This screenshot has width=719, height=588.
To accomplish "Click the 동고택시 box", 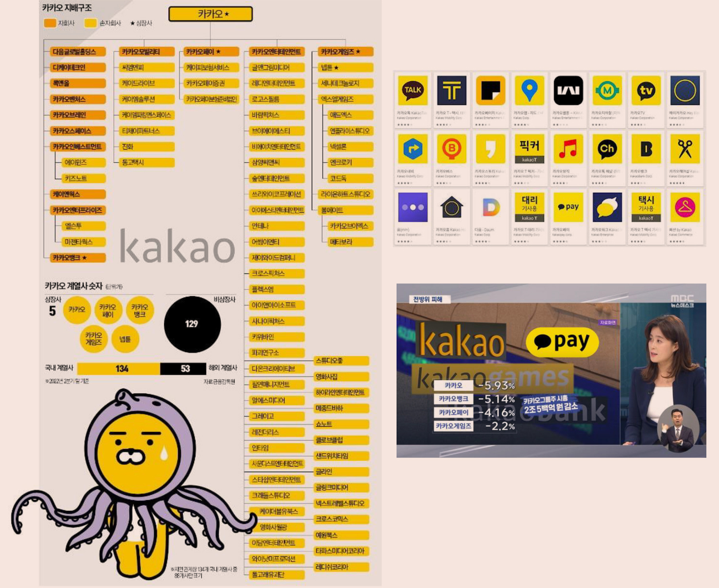I will 147,163.
